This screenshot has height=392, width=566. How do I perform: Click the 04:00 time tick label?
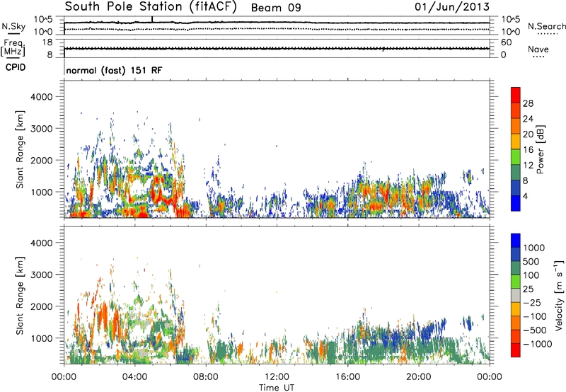coord(135,377)
